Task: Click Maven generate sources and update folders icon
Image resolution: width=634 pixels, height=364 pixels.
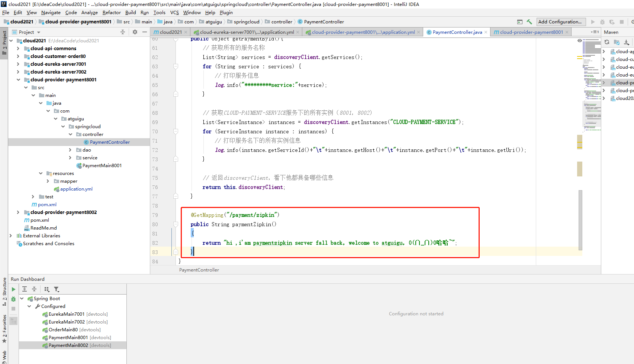Action: [617, 42]
